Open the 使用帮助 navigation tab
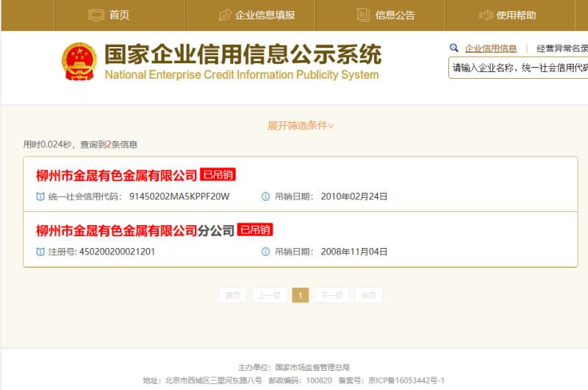Image resolution: width=588 pixels, height=390 pixels. point(510,15)
